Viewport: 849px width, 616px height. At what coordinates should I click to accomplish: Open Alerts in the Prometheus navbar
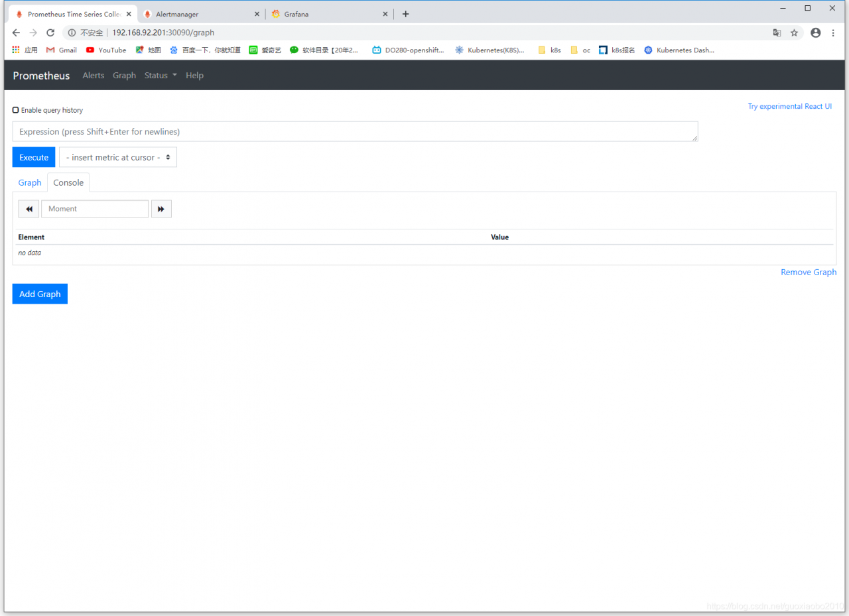[x=94, y=76]
